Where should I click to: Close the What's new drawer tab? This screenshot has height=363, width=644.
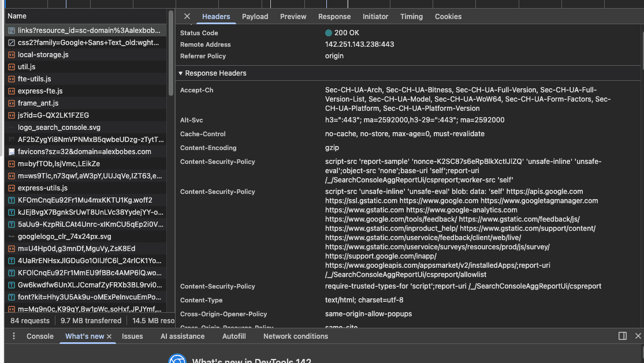[x=109, y=336]
